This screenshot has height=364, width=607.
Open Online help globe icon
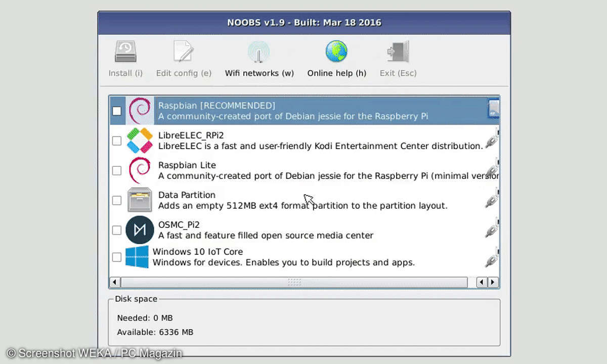pos(336,52)
